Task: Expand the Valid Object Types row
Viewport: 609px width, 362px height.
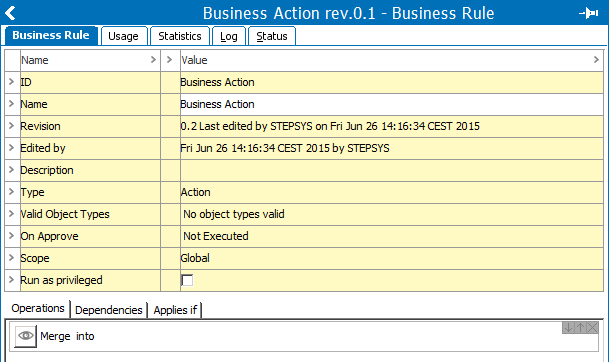Action: tap(12, 214)
